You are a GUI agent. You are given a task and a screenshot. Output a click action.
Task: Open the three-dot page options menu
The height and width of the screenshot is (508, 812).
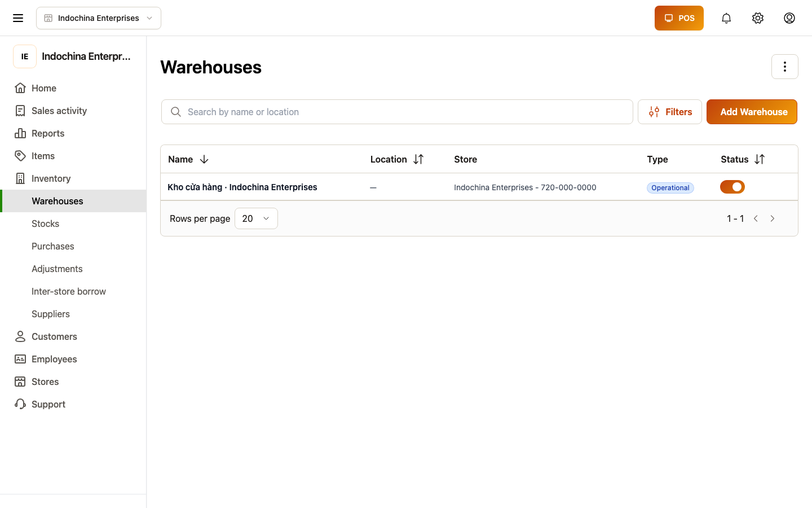(x=785, y=67)
